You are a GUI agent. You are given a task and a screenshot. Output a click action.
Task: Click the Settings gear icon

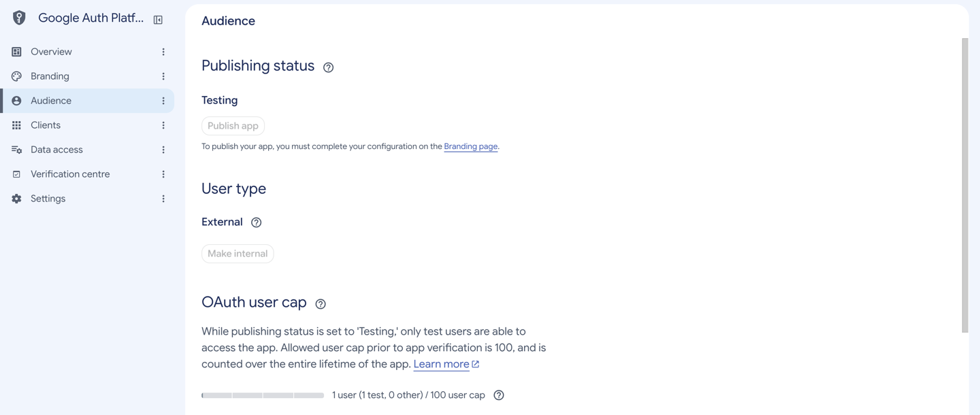(x=16, y=199)
